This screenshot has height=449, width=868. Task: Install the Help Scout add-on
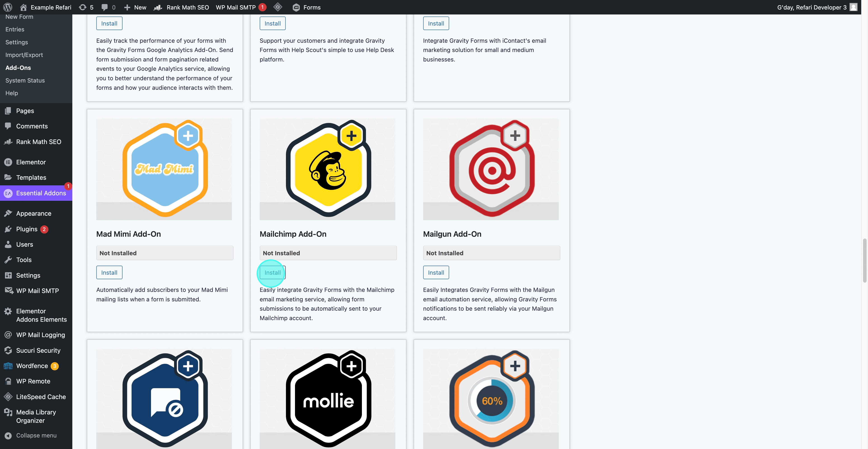[x=273, y=23]
